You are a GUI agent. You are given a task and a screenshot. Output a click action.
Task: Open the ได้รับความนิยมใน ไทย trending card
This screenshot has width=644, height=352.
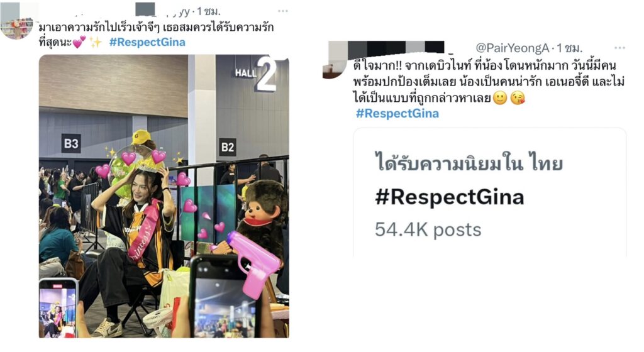pos(490,192)
